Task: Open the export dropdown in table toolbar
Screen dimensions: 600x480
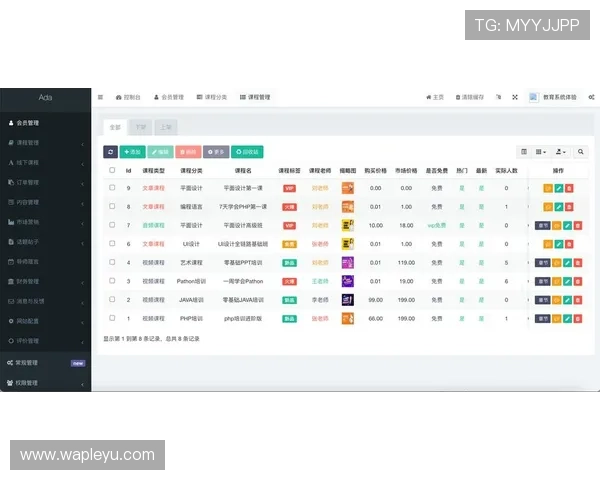Action: [561, 152]
